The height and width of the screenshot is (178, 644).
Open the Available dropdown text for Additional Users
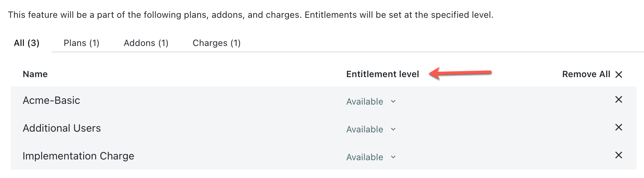pos(365,129)
